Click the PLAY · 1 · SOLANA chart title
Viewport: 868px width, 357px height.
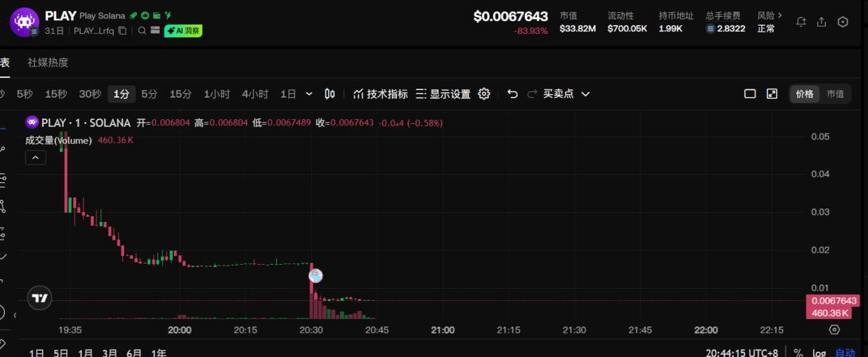pyautogui.click(x=85, y=123)
